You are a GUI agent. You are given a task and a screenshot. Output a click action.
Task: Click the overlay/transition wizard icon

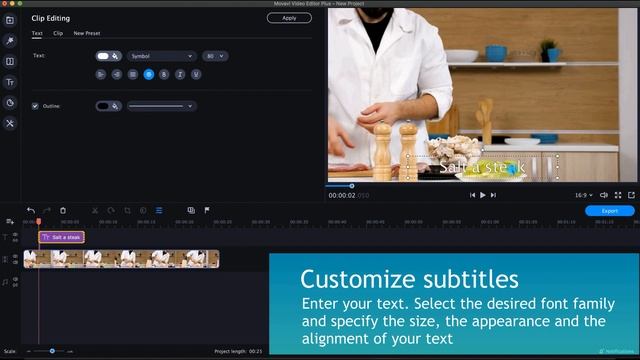pyautogui.click(x=191, y=210)
